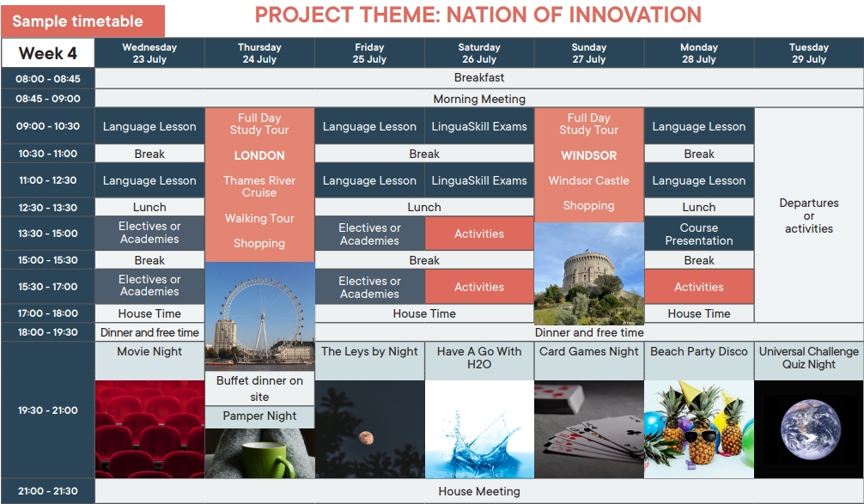Image resolution: width=864 pixels, height=504 pixels.
Task: Click the Departures or activities cell
Action: pyautogui.click(x=809, y=216)
